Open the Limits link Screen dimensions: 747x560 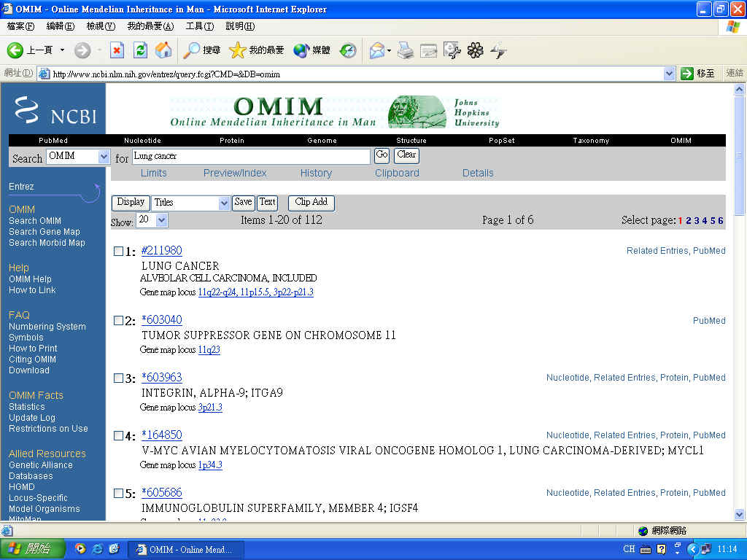click(x=153, y=174)
